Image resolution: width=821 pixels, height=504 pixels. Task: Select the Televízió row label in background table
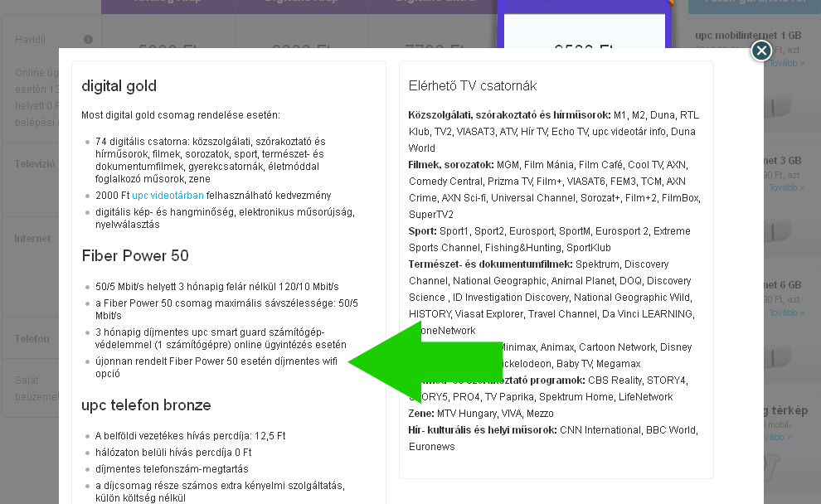[35, 164]
